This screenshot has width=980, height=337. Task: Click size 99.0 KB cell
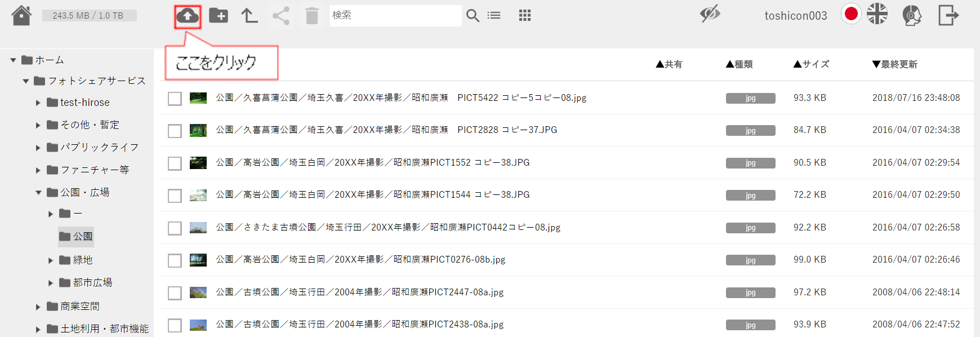[810, 260]
